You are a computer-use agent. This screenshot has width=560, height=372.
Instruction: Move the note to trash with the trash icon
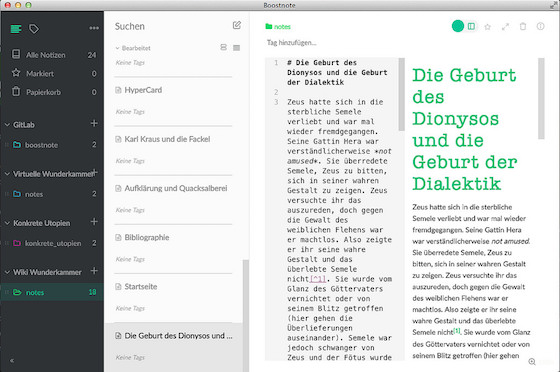coord(523,26)
